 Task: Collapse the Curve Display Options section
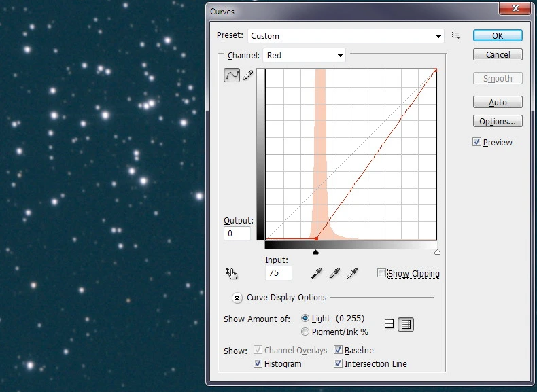coord(237,298)
